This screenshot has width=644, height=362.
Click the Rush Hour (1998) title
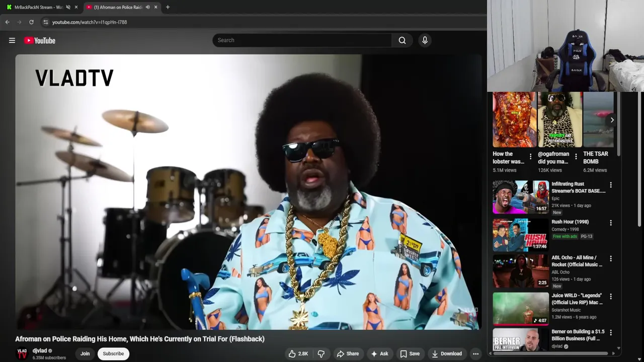[570, 222]
